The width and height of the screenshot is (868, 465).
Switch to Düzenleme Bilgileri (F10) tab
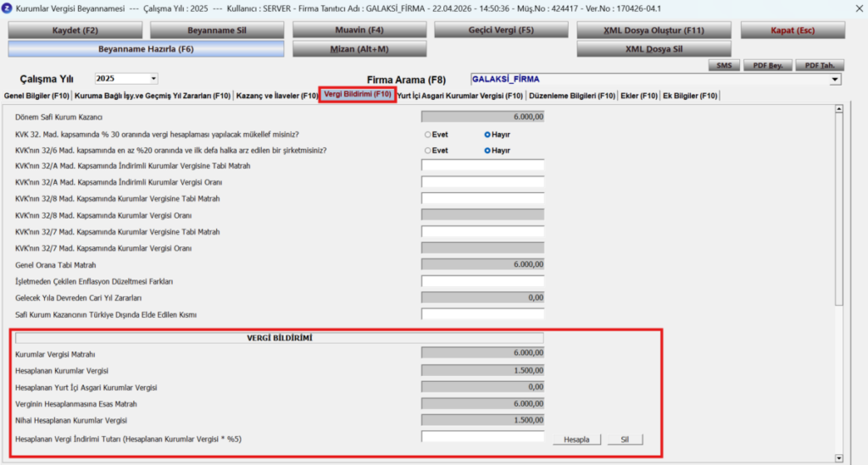pyautogui.click(x=572, y=96)
